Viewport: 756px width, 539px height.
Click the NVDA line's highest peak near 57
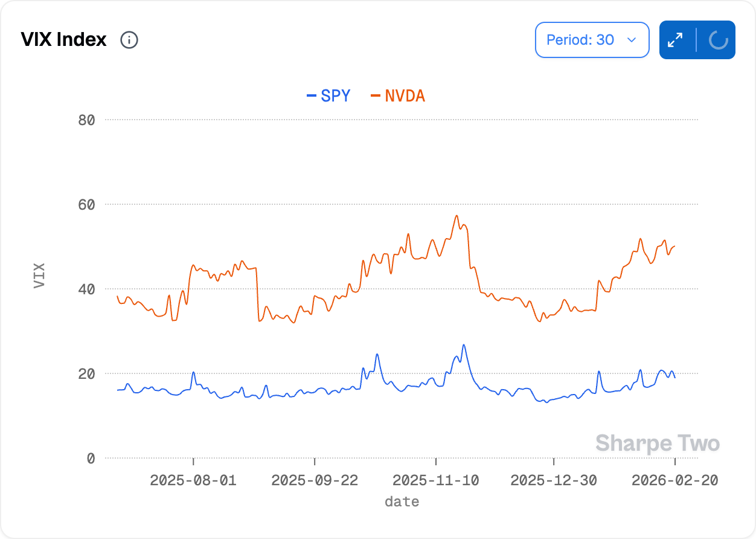(456, 216)
